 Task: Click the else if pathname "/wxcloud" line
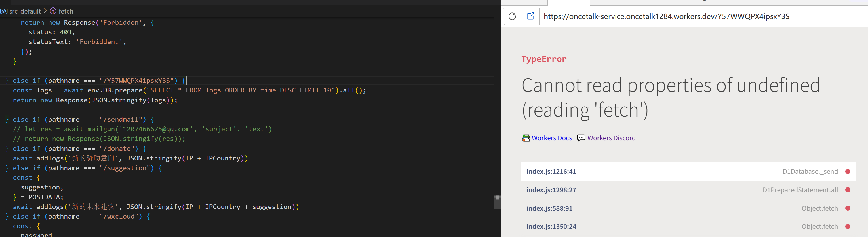(x=78, y=217)
